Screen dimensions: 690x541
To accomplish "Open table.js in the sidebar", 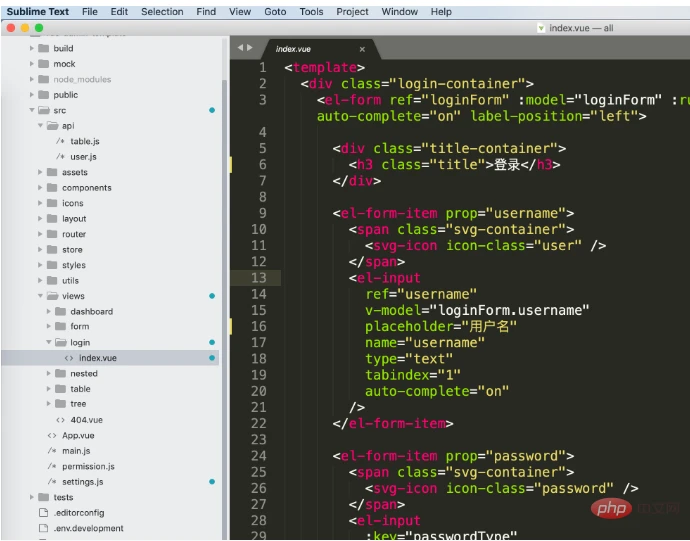I will point(85,141).
